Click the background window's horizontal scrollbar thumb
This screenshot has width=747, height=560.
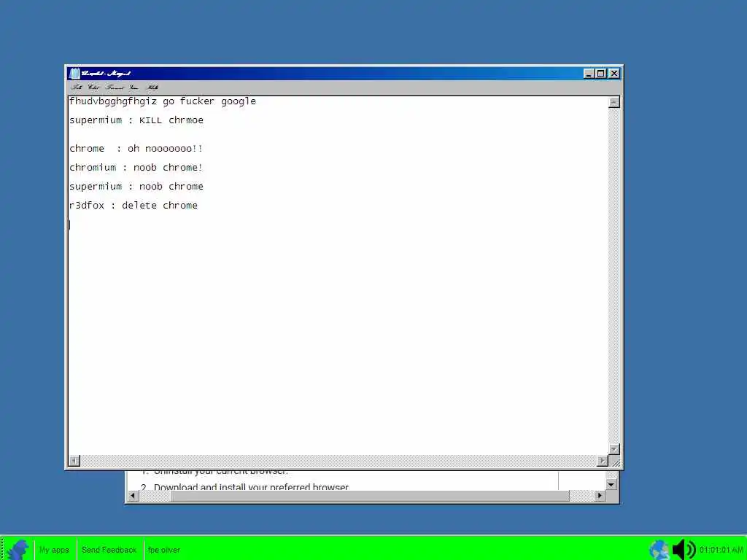pos(370,496)
